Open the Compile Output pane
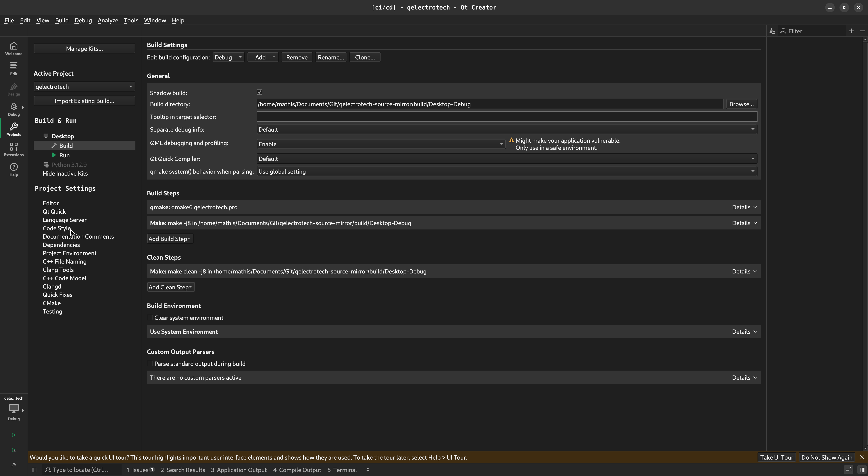868x476 pixels. [x=297, y=470]
